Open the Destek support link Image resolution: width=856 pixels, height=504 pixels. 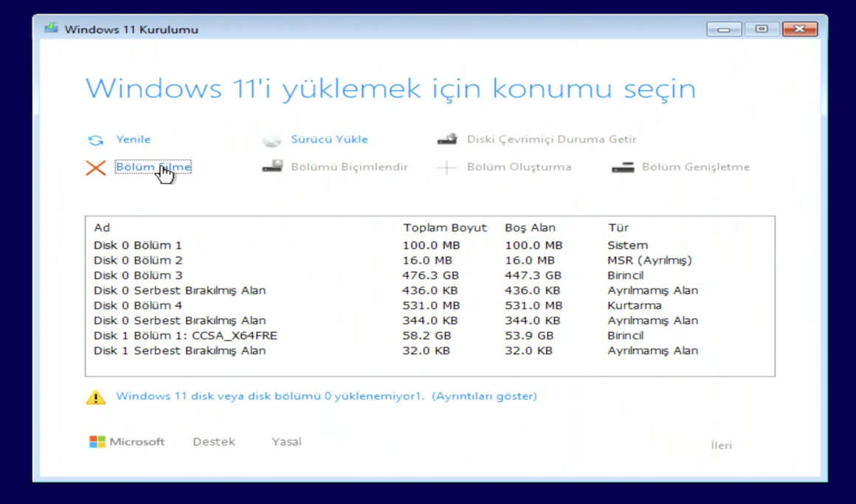tap(214, 442)
